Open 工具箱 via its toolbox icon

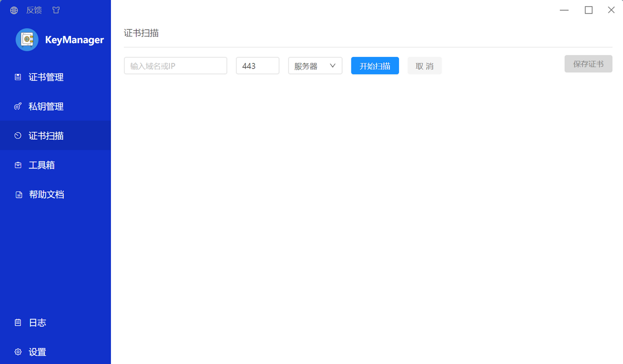[18, 165]
